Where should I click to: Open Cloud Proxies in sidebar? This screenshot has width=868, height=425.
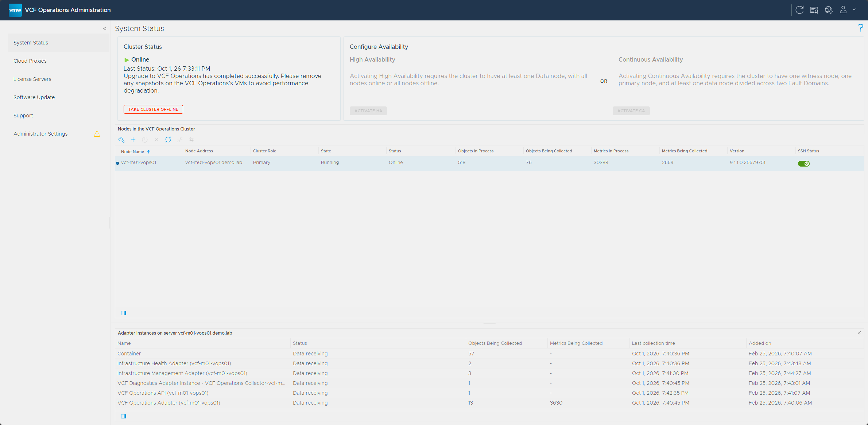(58, 61)
